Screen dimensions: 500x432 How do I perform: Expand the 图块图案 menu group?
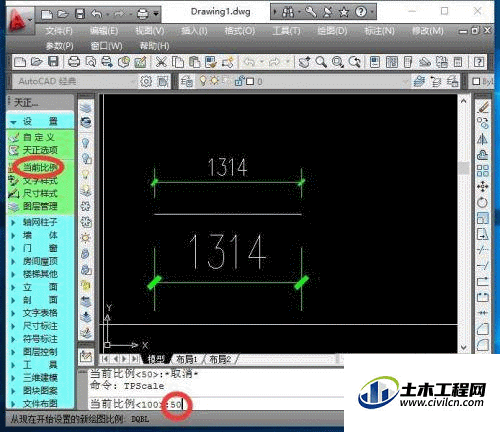[x=40, y=391]
